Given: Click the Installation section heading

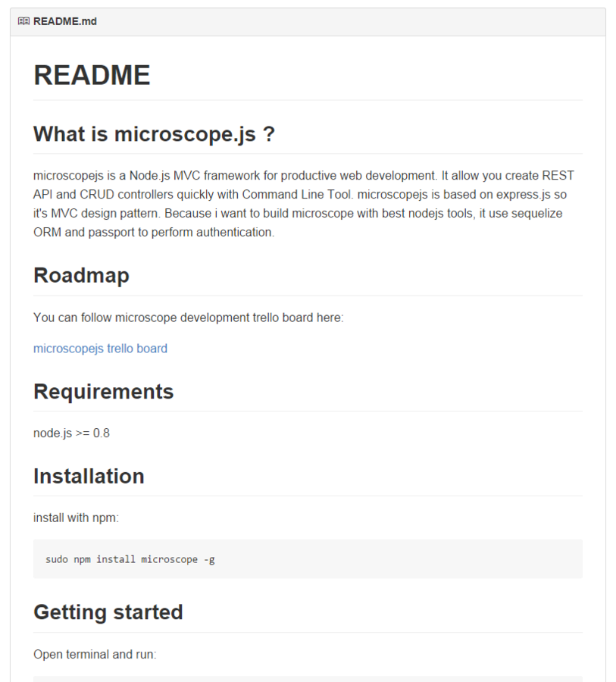Looking at the screenshot, I should pos(89,476).
